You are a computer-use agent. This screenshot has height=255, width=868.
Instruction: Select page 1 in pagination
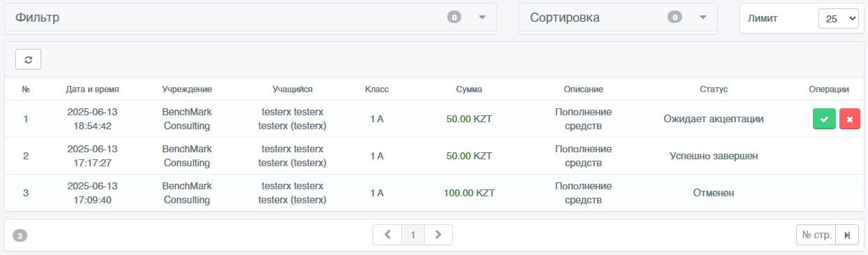coord(413,235)
